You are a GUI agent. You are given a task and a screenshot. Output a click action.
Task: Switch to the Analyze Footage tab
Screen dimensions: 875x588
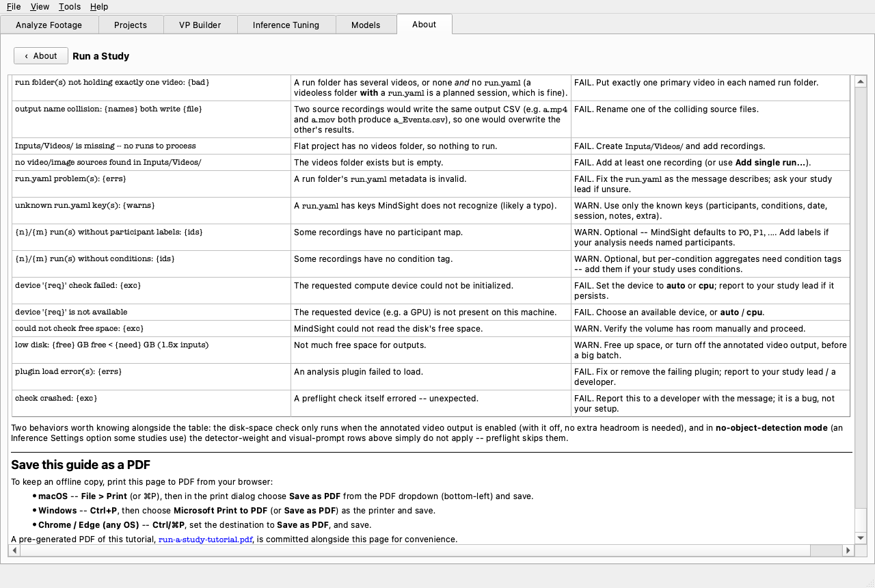pos(49,25)
